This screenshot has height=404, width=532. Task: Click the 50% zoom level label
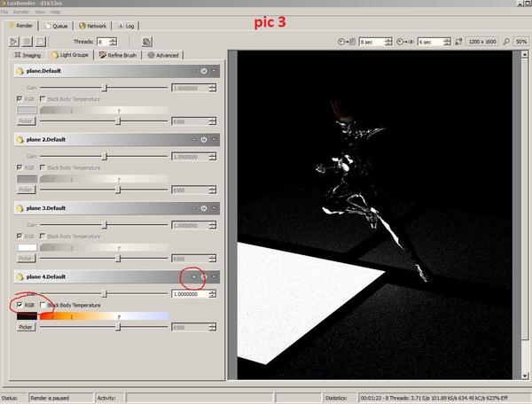click(521, 42)
